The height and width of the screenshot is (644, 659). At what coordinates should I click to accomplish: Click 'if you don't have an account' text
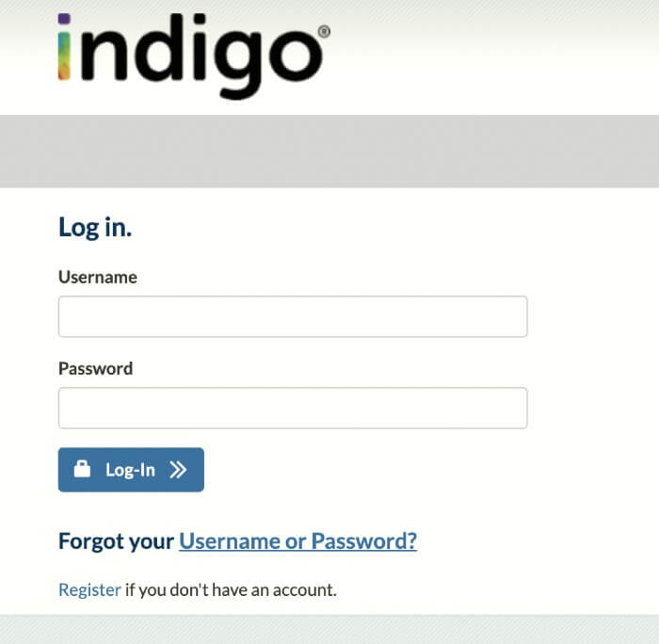231,589
